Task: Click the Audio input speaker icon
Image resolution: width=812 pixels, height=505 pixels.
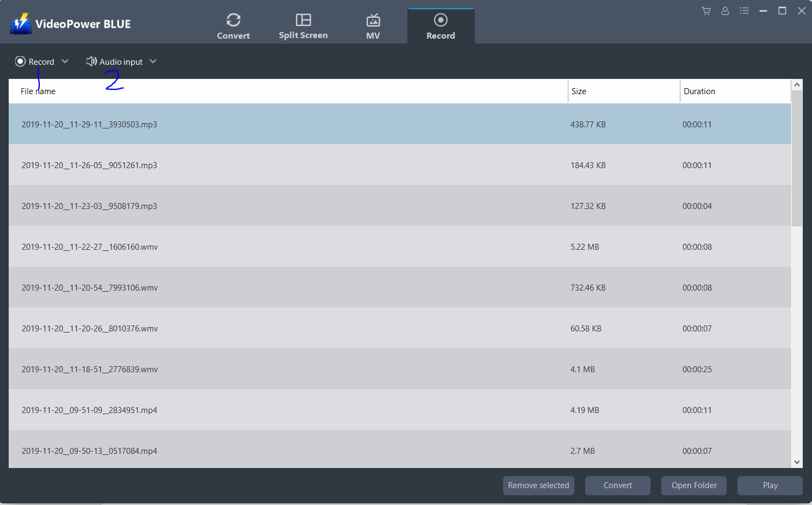Action: (x=91, y=61)
